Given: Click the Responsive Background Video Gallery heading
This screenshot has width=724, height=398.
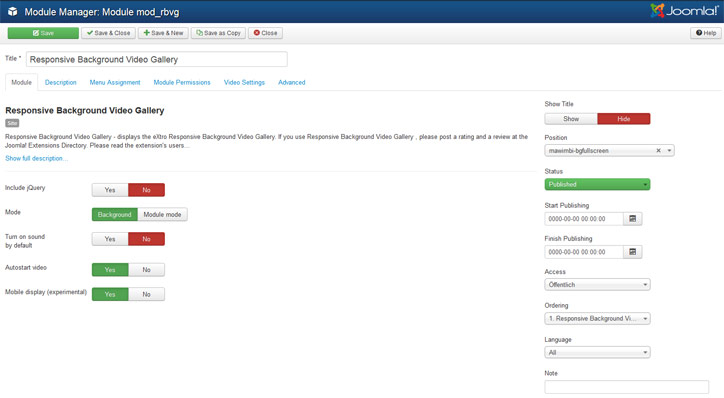Looking at the screenshot, I should 84,110.
